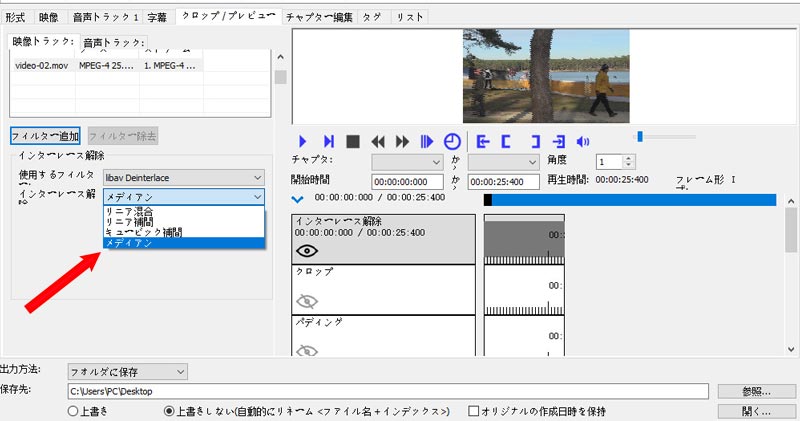Open the 出力方法 フォルダに保存 dropdown
Image resolution: width=800 pixels, height=421 pixels.
pyautogui.click(x=127, y=372)
